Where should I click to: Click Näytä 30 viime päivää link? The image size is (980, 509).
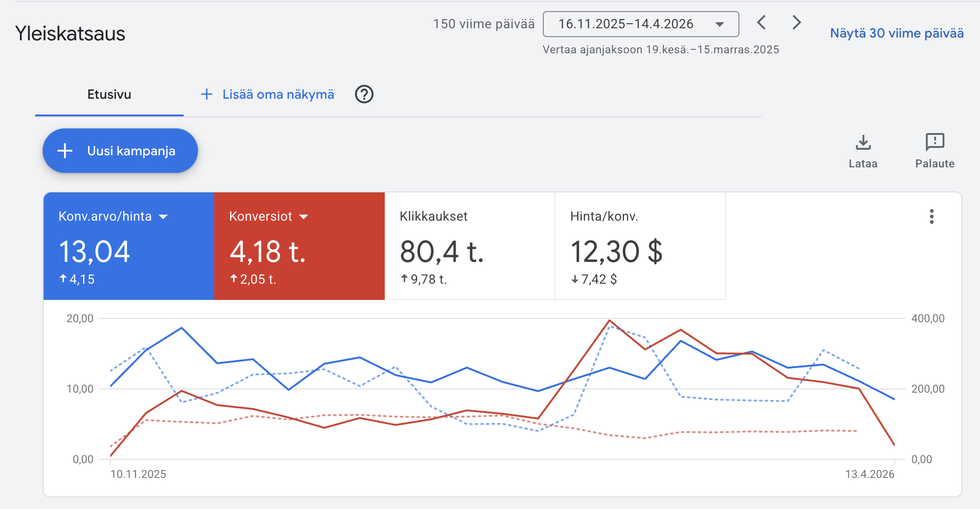[897, 33]
